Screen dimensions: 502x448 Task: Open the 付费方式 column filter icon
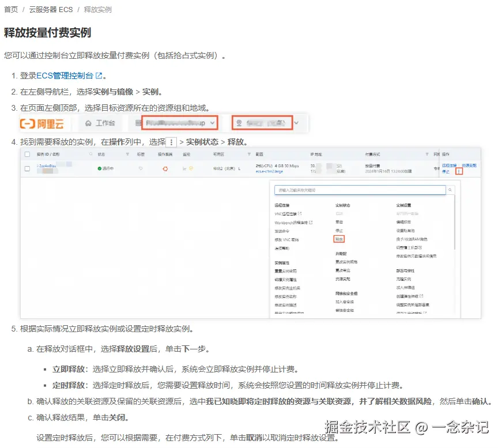(426, 154)
